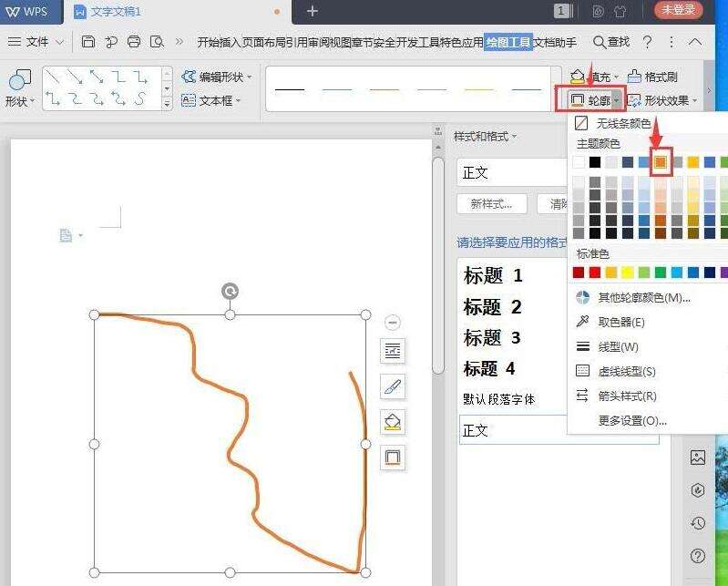Open 其他轮廓颜色(M)... dialog
Viewport: 728px width, 586px height.
point(633,298)
